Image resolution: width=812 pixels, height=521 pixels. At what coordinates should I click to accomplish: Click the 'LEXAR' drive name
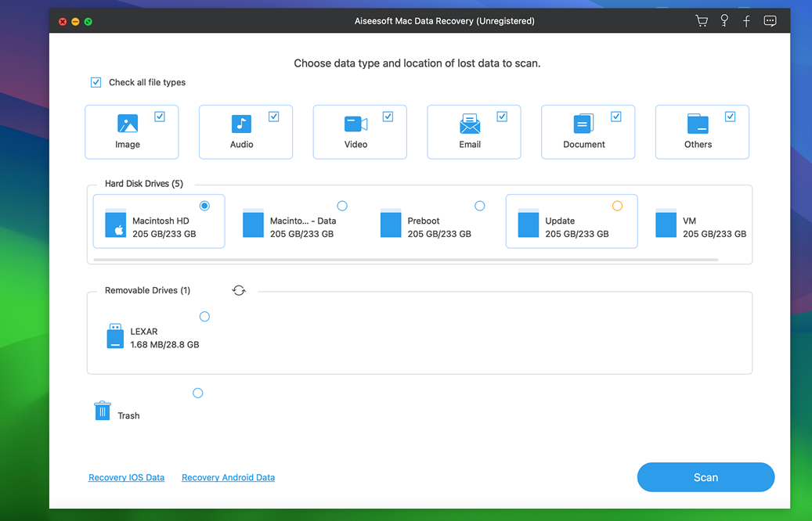[x=144, y=332]
